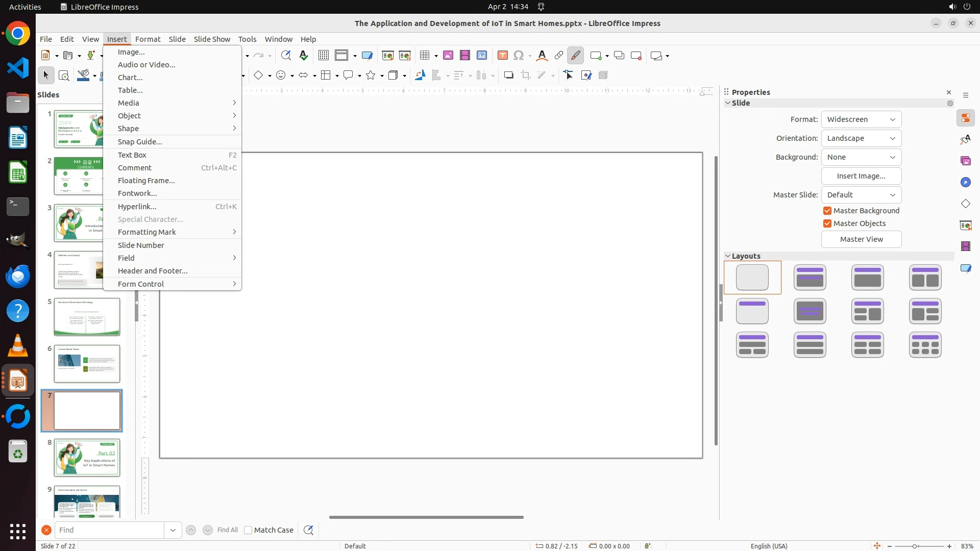
Task: Open the Animation sidebar deck
Action: coord(966,247)
